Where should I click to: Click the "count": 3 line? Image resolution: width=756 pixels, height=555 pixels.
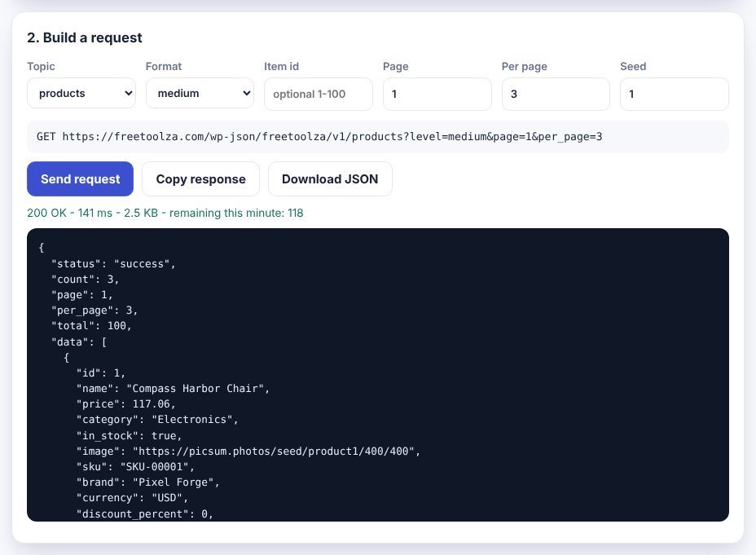click(x=85, y=280)
